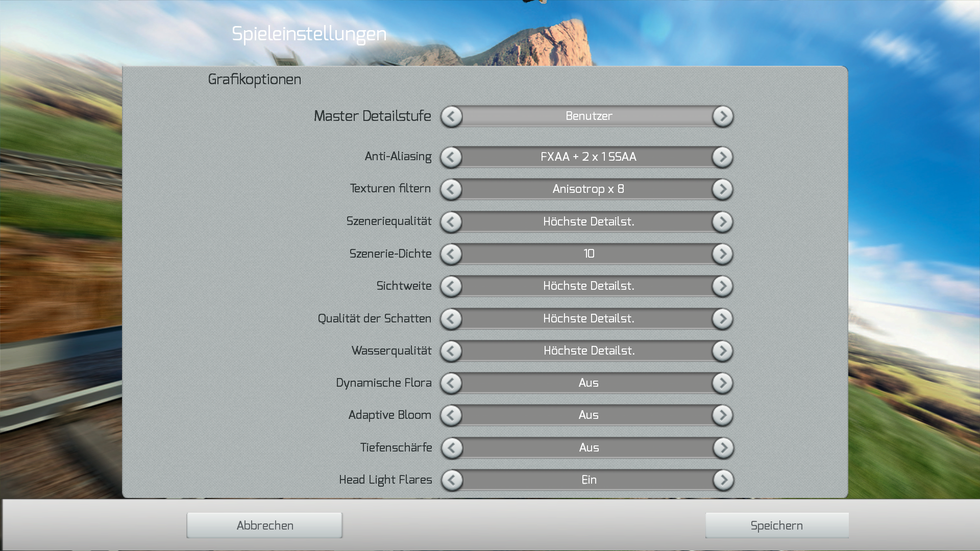Decrease Szenerie-Dichte value with left arrow

[451, 254]
